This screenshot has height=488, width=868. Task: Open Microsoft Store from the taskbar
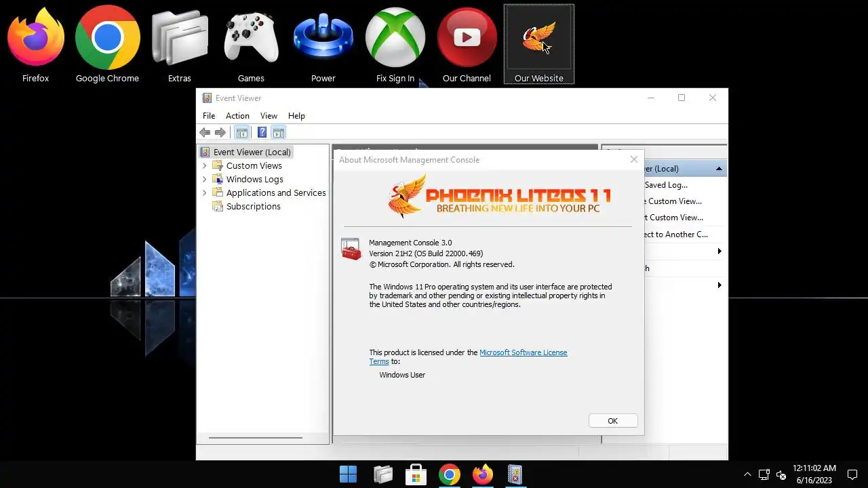click(416, 474)
